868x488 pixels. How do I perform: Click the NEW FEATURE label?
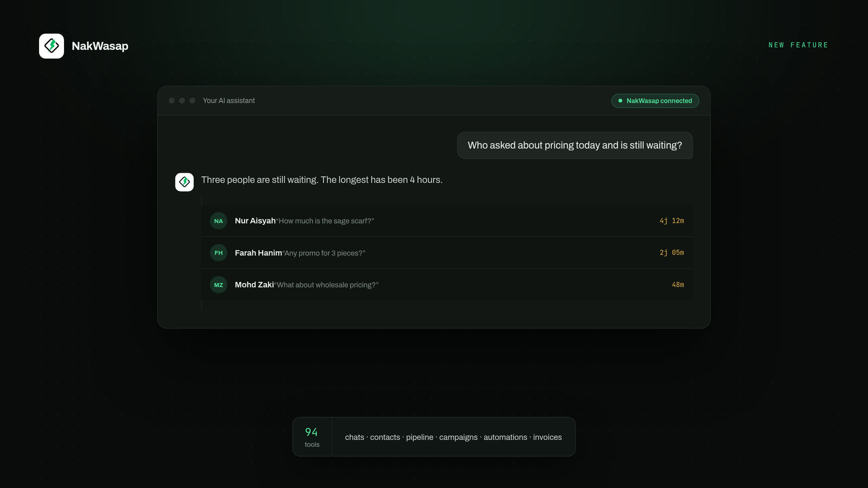[798, 45]
